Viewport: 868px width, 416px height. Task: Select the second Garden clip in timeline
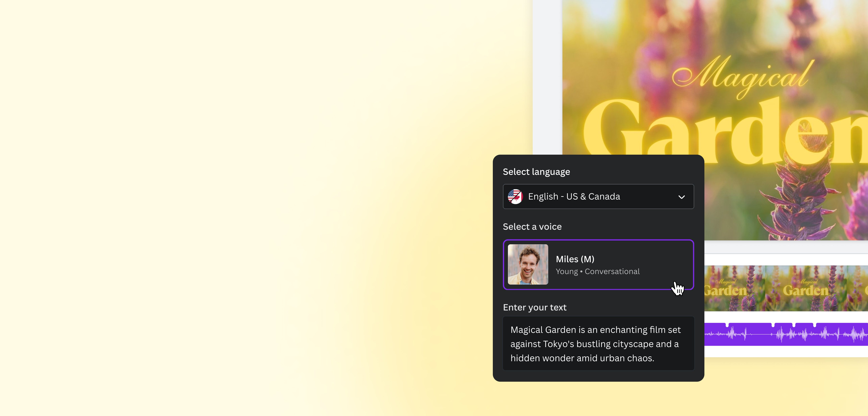pyautogui.click(x=806, y=288)
